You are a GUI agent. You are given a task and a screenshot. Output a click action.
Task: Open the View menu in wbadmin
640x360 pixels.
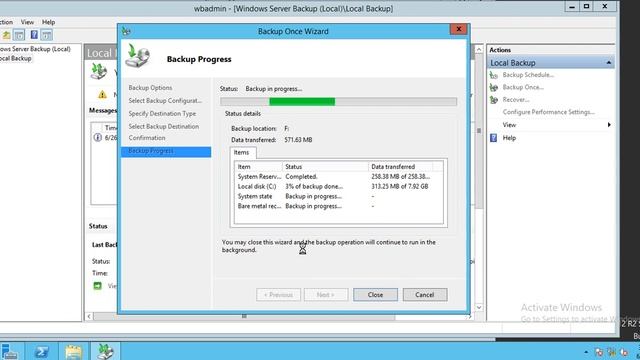tap(27, 22)
